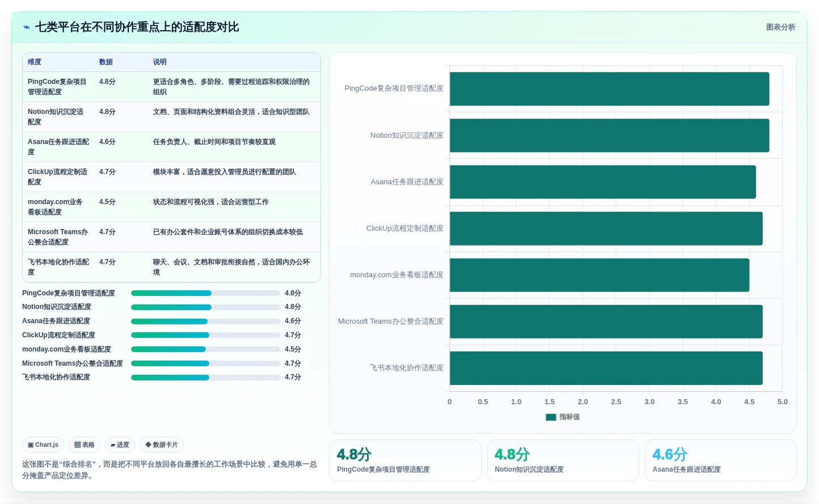This screenshot has height=504, width=819.
Task: Click the 4.6分 value in the Asana table row
Action: coord(107,142)
